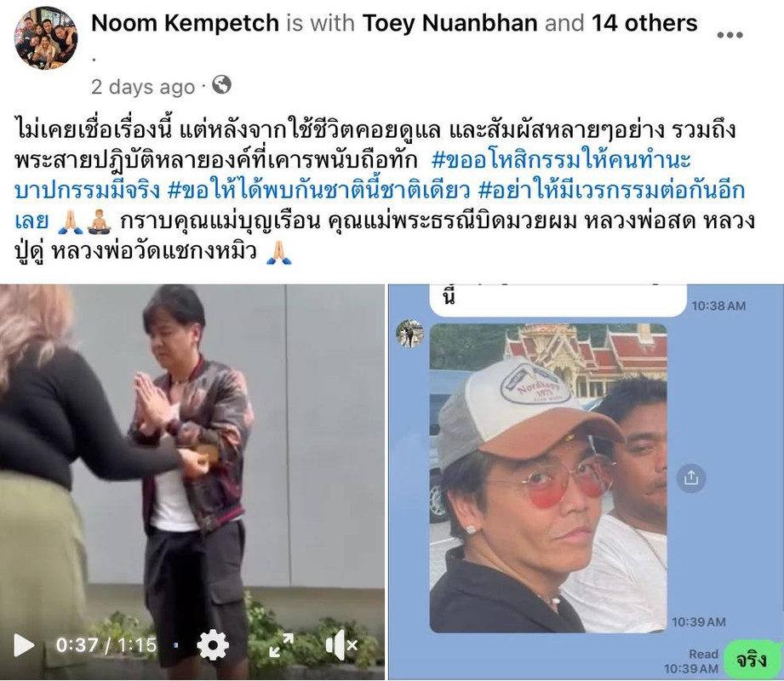Open the chat sender's small avatar
Image resolution: width=784 pixels, height=681 pixels.
(409, 334)
